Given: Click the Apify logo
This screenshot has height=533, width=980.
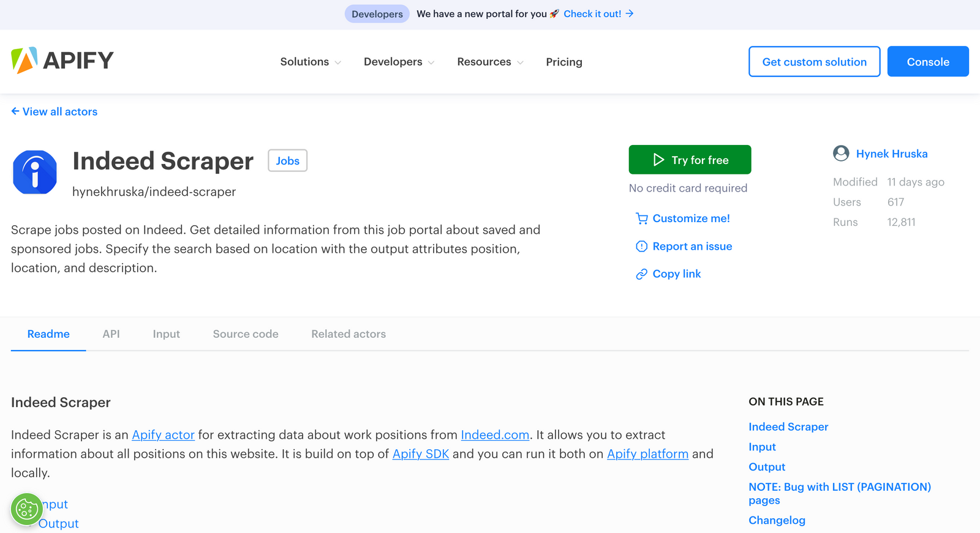Looking at the screenshot, I should [x=61, y=61].
